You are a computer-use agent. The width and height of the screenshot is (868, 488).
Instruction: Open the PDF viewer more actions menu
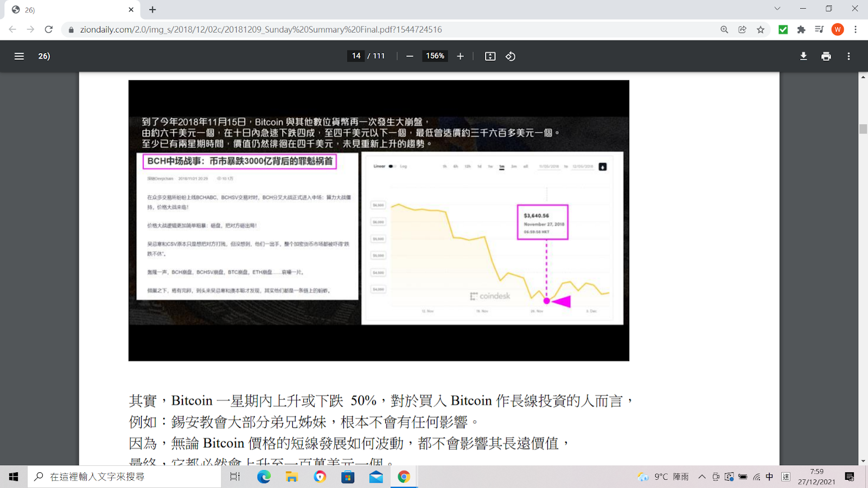point(849,56)
